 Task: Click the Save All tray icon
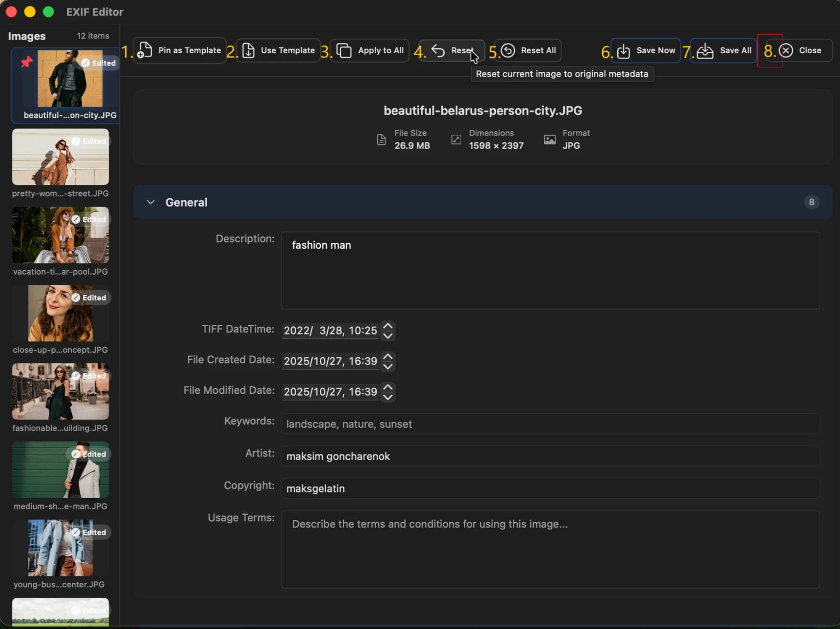pos(705,51)
